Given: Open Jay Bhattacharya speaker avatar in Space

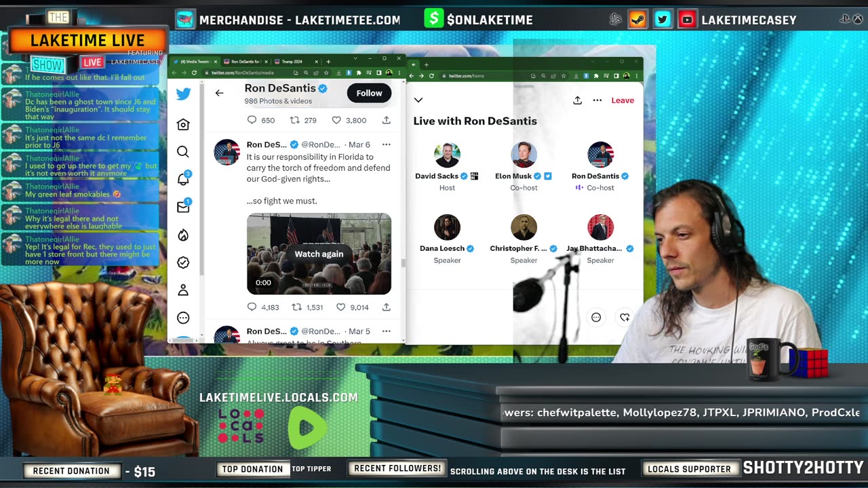Looking at the screenshot, I should 600,227.
